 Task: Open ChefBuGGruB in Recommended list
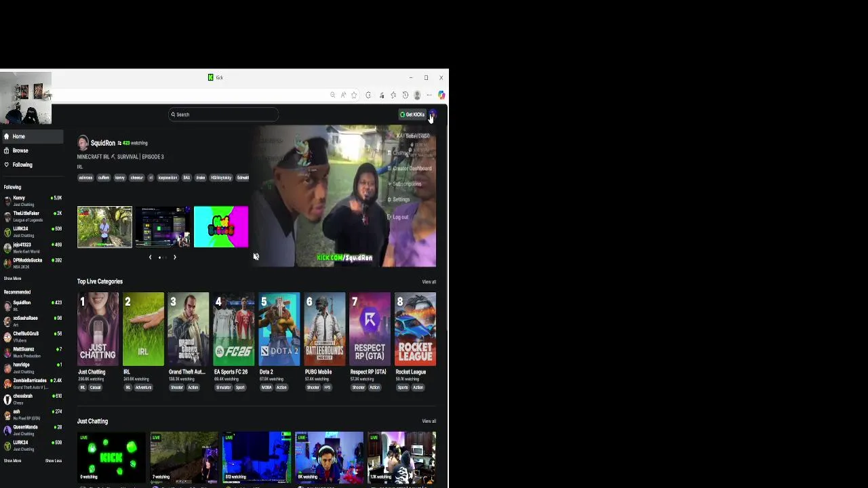tap(31, 336)
